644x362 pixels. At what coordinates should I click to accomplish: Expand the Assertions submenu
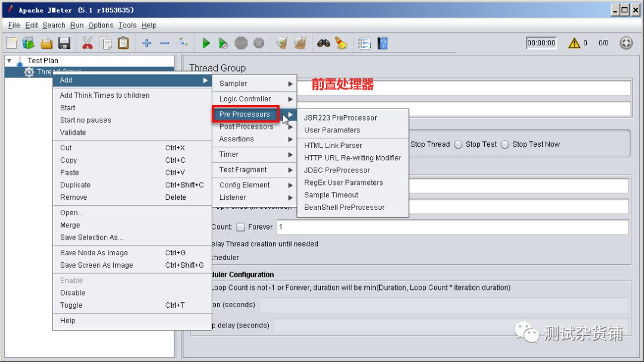pos(255,139)
